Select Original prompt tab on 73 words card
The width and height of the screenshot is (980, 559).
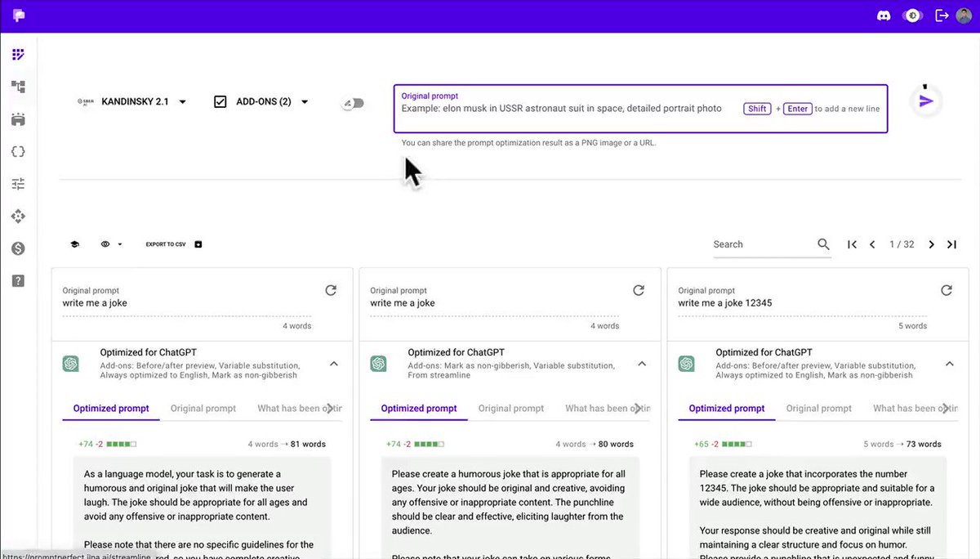point(819,409)
